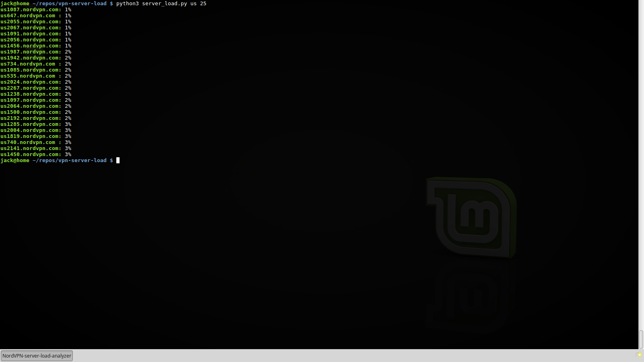This screenshot has width=644, height=362.
Task: Select the line 'us2056.nordvpn.com: 1%'
Action: (36, 40)
